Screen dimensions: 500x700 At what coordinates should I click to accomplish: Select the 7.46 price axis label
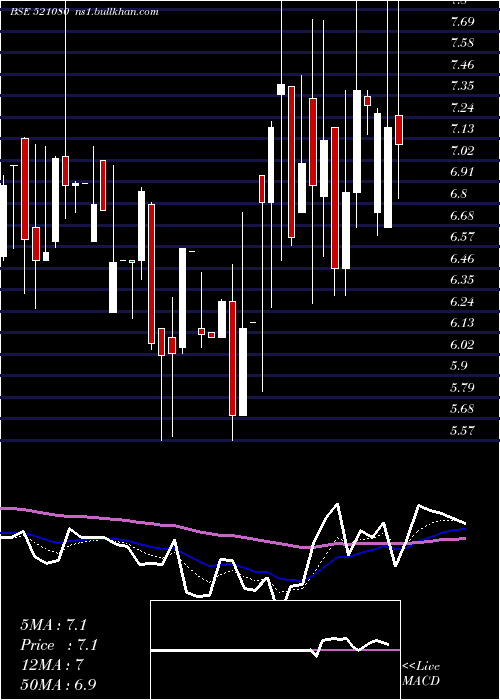[x=462, y=65]
